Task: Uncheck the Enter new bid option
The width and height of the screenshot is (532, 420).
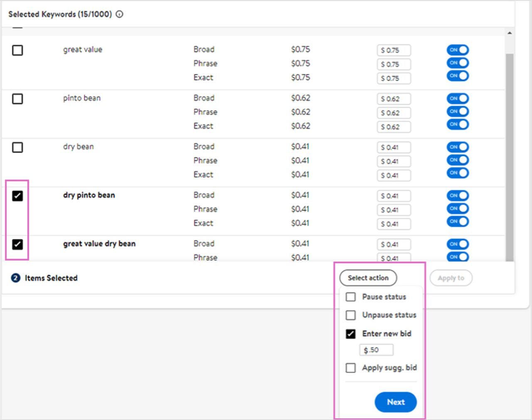Action: [x=350, y=334]
